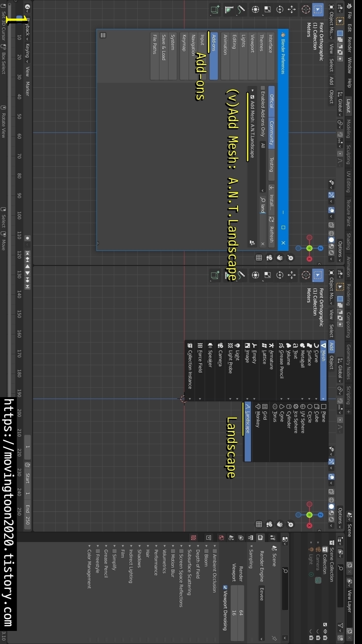Enable Bloom checkbox
Viewport: 362px width, 644px height.
(x=206, y=551)
